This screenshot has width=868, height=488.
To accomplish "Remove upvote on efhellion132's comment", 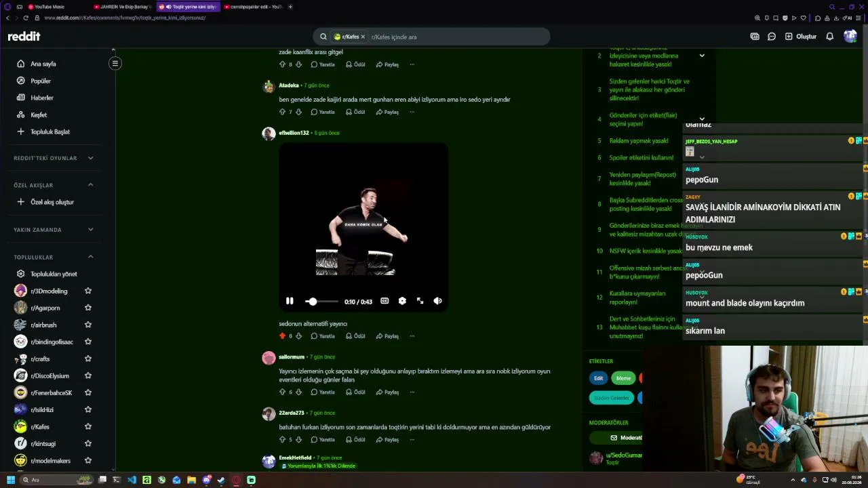I will (x=282, y=335).
